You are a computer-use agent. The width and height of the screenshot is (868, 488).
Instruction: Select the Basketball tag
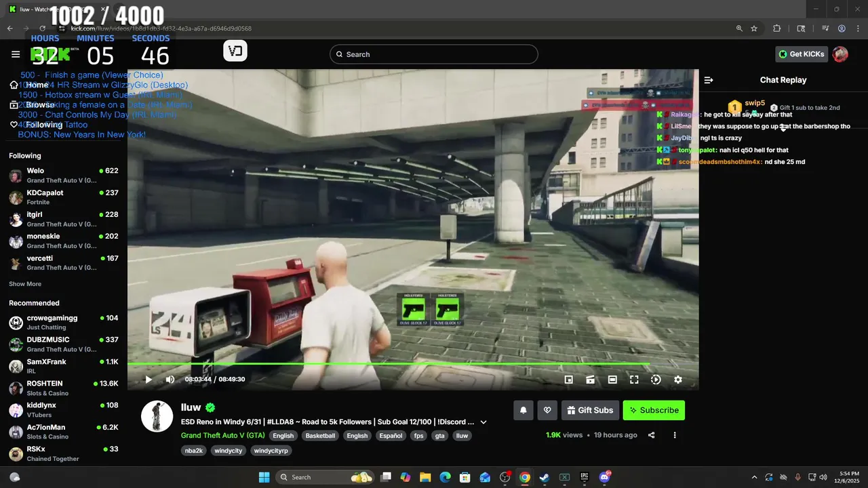[320, 436]
